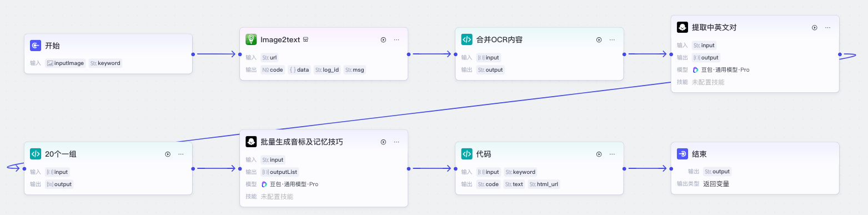Click the msg output tag in Image2text
Viewport: 868px width, 215px height.
pyautogui.click(x=354, y=69)
